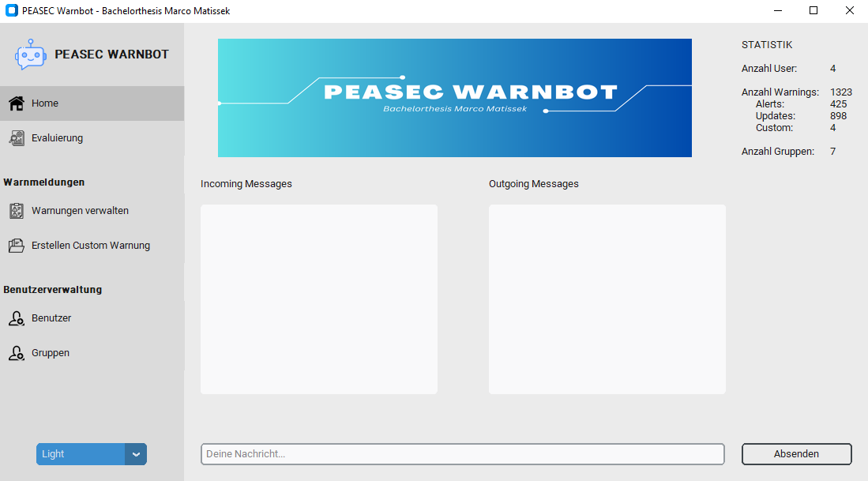
Task: Minimize the Warnbot window
Action: coord(778,10)
